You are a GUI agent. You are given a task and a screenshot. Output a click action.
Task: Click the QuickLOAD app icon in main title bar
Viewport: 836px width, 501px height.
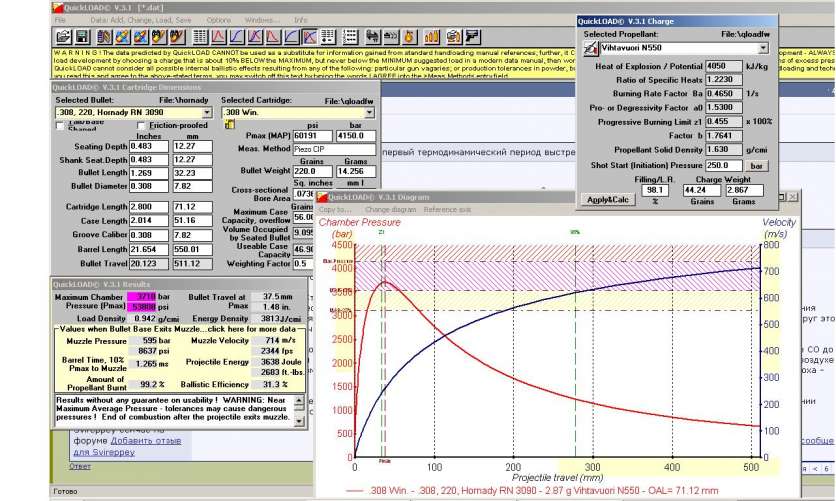(x=57, y=5)
